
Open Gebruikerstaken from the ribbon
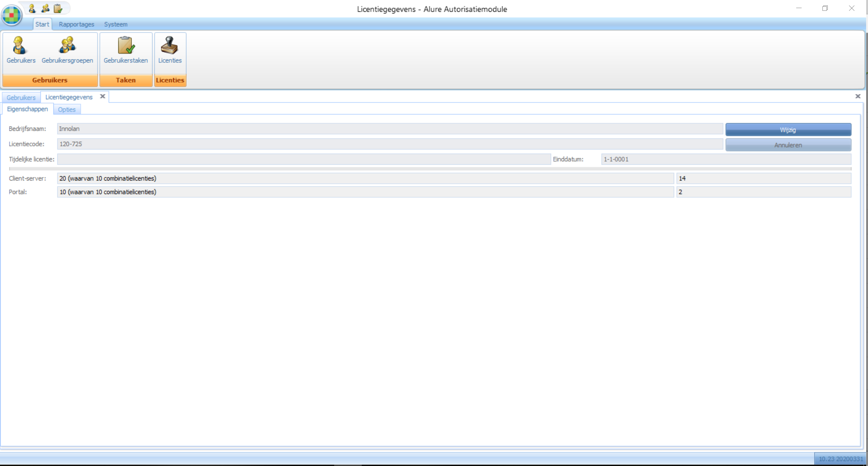click(126, 51)
